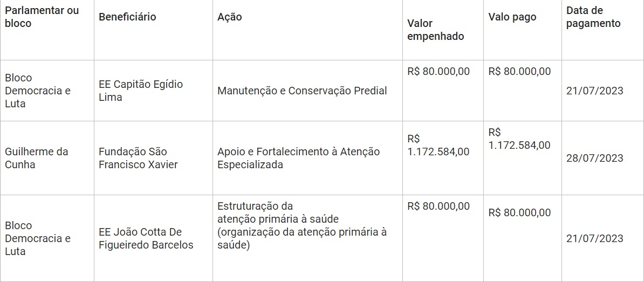
Task: Click the Guilherme da Cunha row's valor empenhado
Action: [438, 145]
